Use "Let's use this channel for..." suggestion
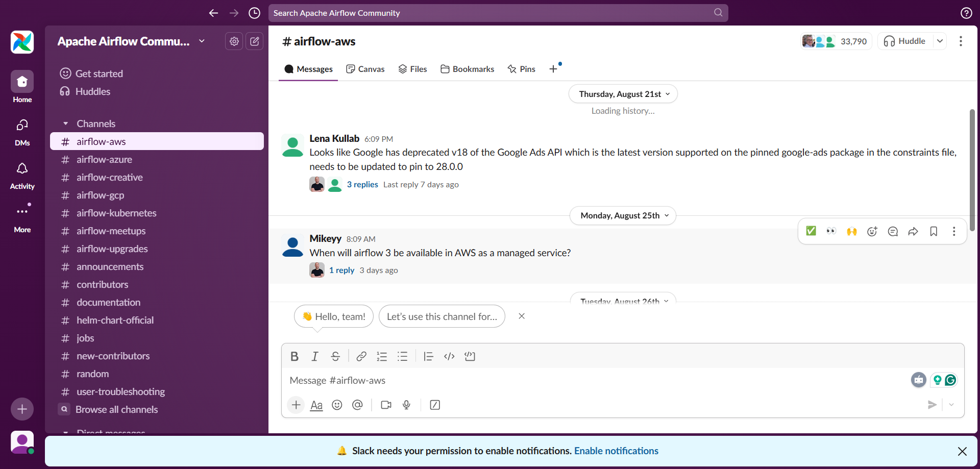Screen dimensions: 980x469 pyautogui.click(x=442, y=316)
